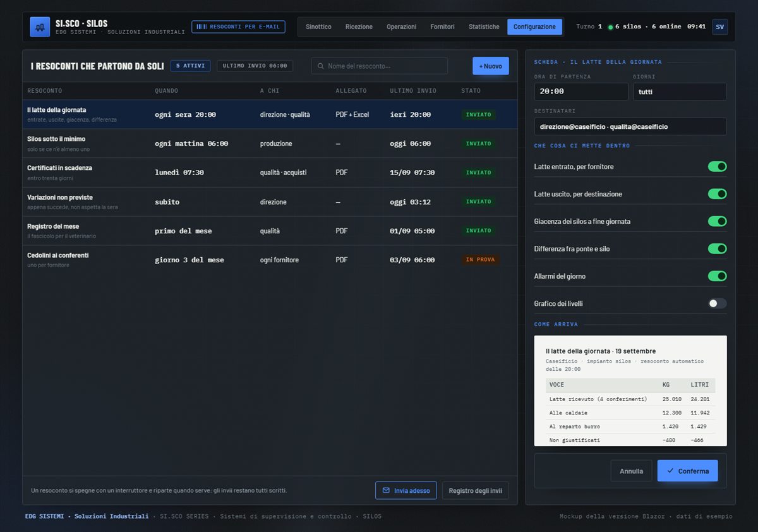The width and height of the screenshot is (758, 532).
Task: Disable 'Latte uscito, per destinazione' switch
Action: [717, 194]
